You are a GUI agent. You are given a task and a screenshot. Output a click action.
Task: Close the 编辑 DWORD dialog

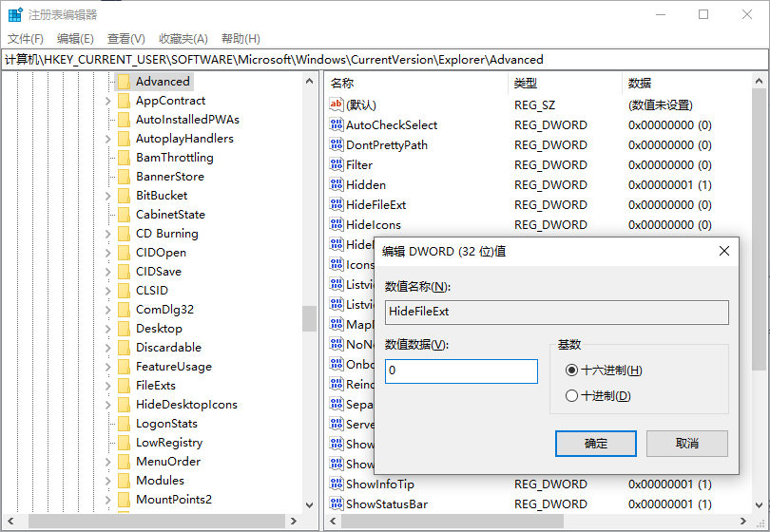(723, 252)
